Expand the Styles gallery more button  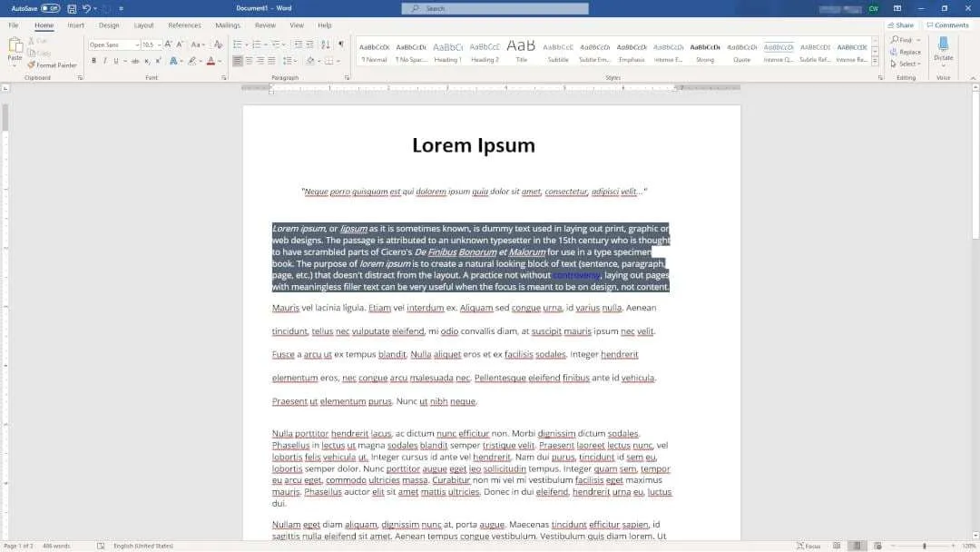click(875, 61)
